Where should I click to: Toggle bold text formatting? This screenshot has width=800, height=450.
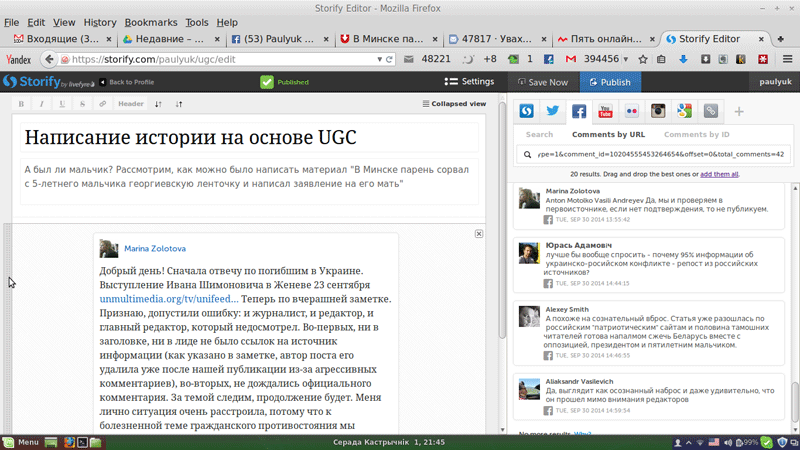pos(23,104)
